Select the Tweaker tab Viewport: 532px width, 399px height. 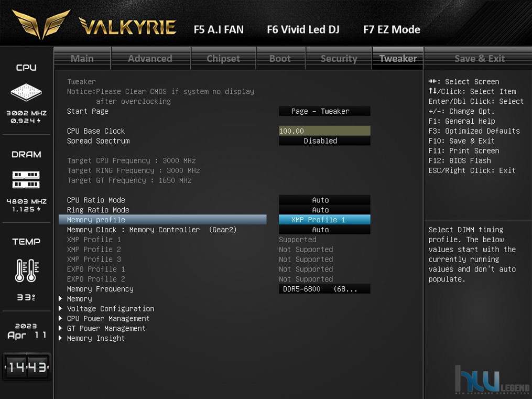click(398, 58)
